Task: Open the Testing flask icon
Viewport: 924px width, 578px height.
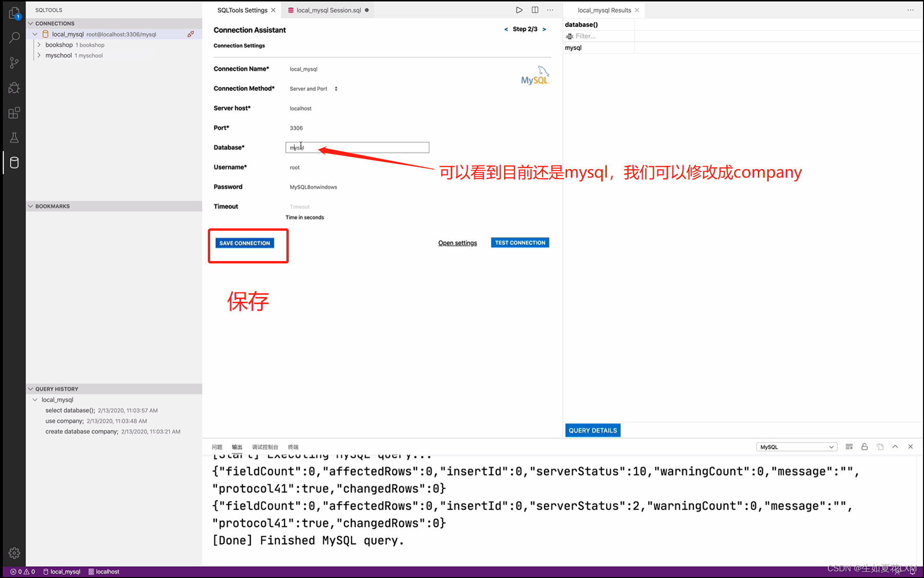Action: pos(14,138)
